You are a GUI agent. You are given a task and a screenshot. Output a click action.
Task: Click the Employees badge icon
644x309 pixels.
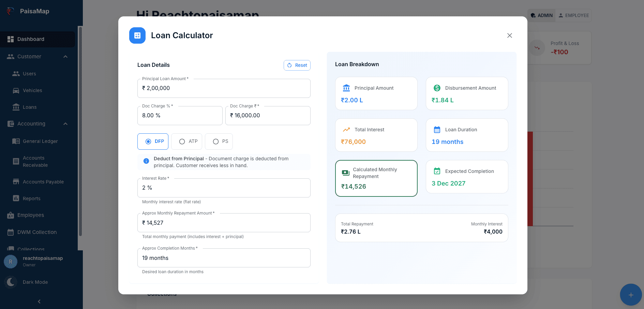pos(11,215)
